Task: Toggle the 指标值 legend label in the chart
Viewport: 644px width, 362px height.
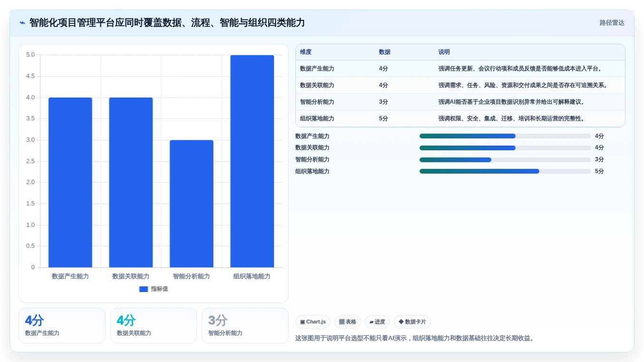Action: point(159,289)
